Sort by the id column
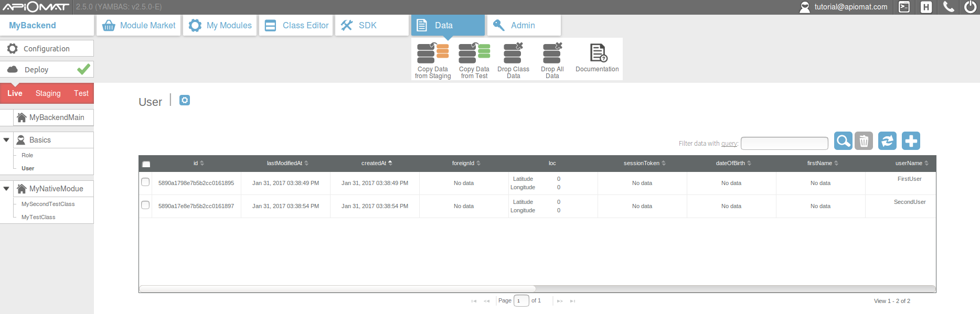 [x=199, y=163]
